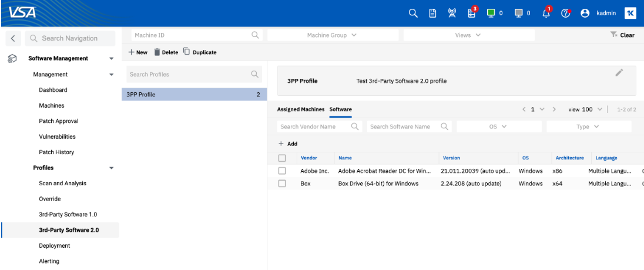Edit the 3PP Profile with pencil icon

pyautogui.click(x=619, y=73)
